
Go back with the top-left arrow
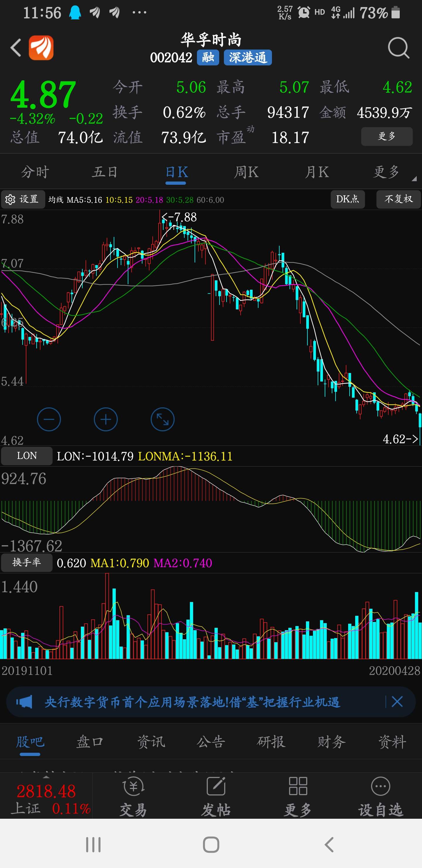click(x=16, y=48)
